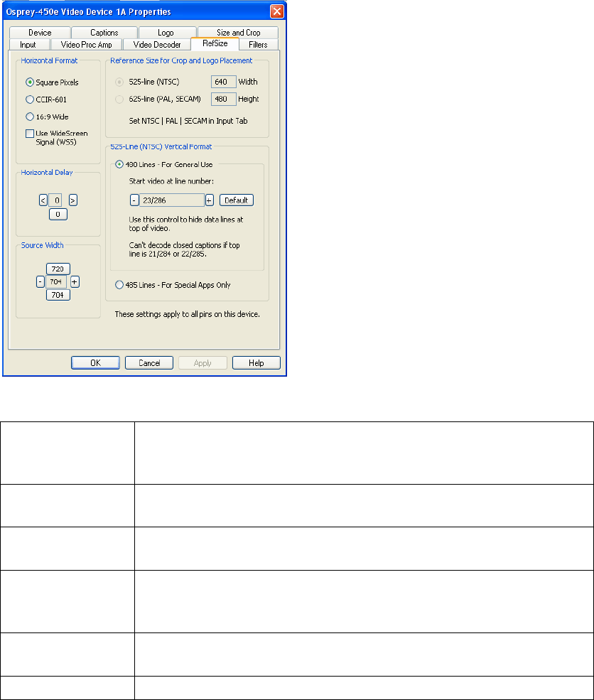Click the Default line number button
Image resolution: width=594 pixels, height=700 pixels.
tap(237, 200)
